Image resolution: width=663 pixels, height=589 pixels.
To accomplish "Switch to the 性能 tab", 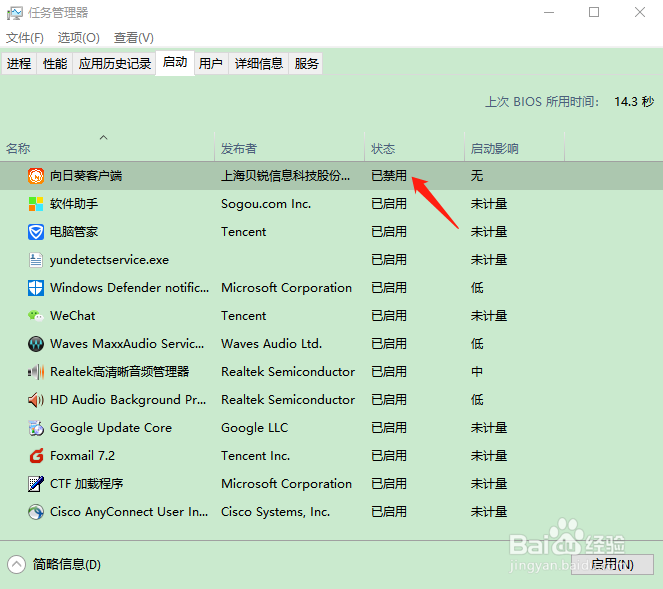I will pos(55,63).
